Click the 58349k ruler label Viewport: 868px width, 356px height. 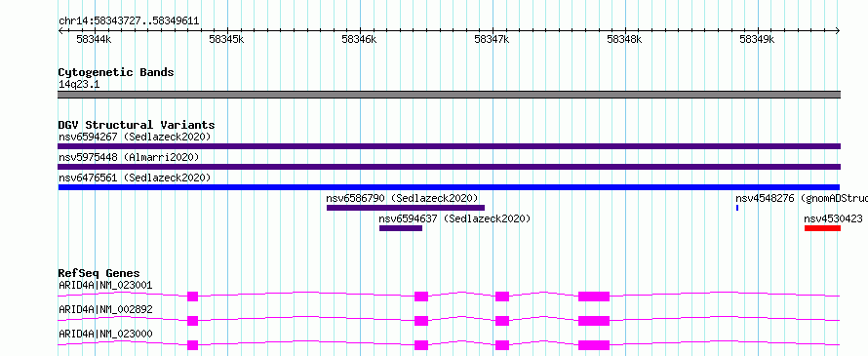757,39
